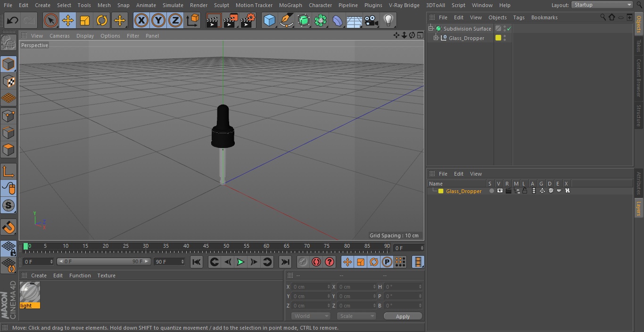The image size is (644, 332).
Task: Click the yellow layer color of Glass_Dropper object
Action: click(x=498, y=38)
